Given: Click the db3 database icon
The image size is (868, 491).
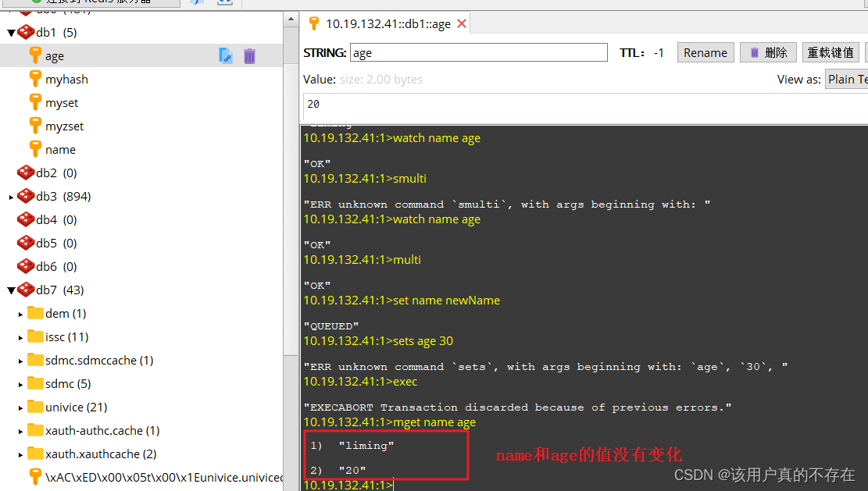Looking at the screenshot, I should tap(26, 196).
